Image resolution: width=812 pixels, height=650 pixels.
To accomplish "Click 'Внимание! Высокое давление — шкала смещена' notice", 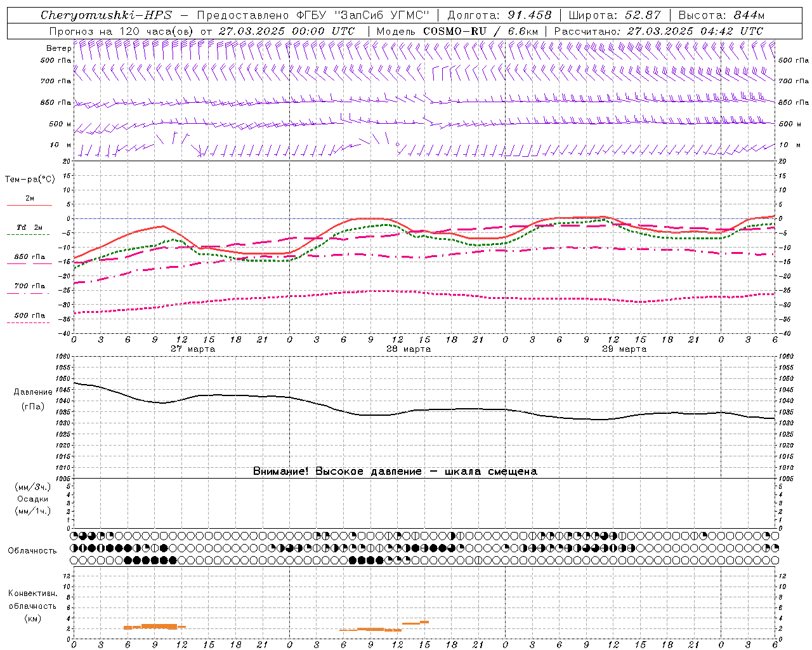I will coord(395,471).
